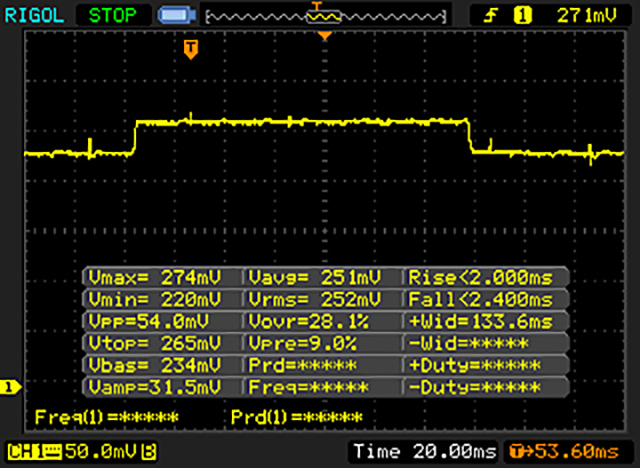
Task: Click the orange center trigger position arrow
Action: tap(324, 36)
